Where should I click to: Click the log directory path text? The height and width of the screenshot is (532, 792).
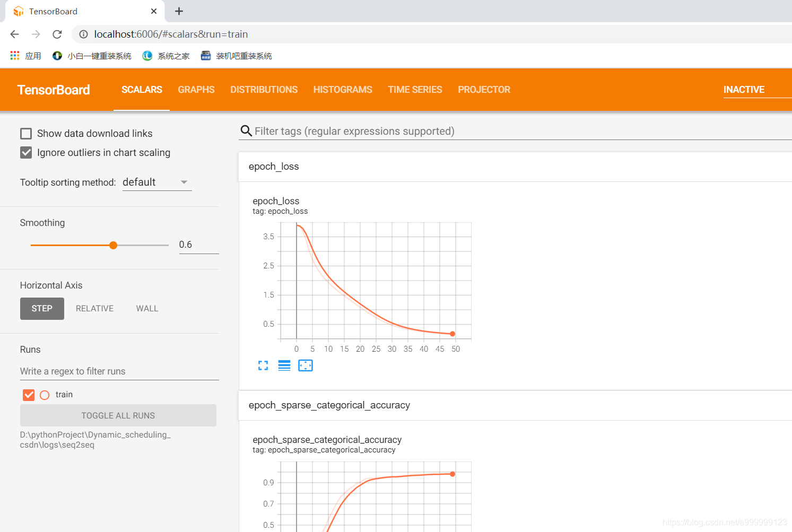(95, 440)
